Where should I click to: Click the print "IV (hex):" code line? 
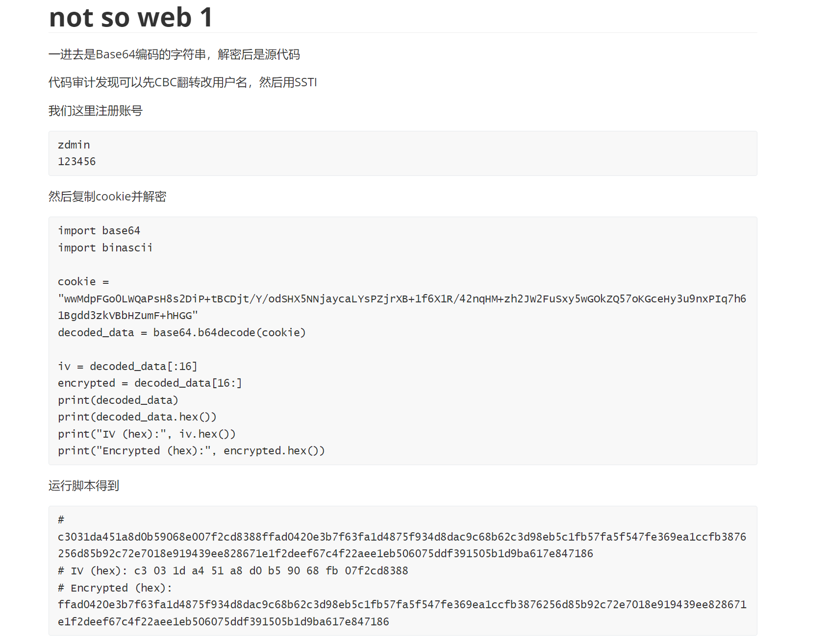click(147, 434)
